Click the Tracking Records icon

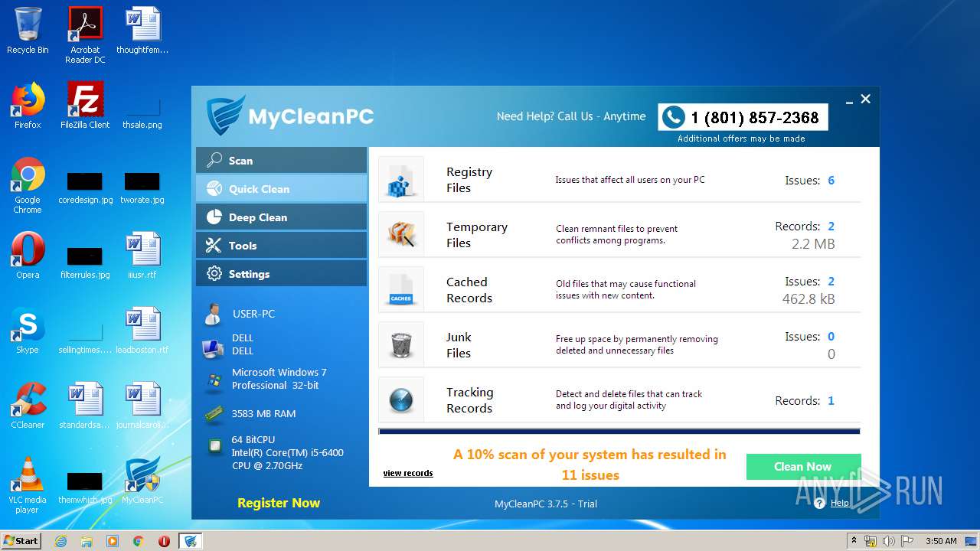(x=401, y=399)
